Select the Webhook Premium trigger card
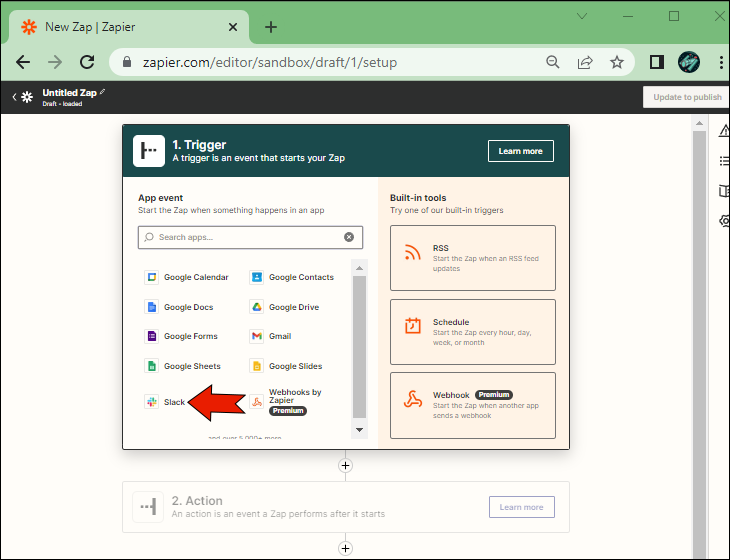The height and width of the screenshot is (560, 730). click(x=473, y=405)
